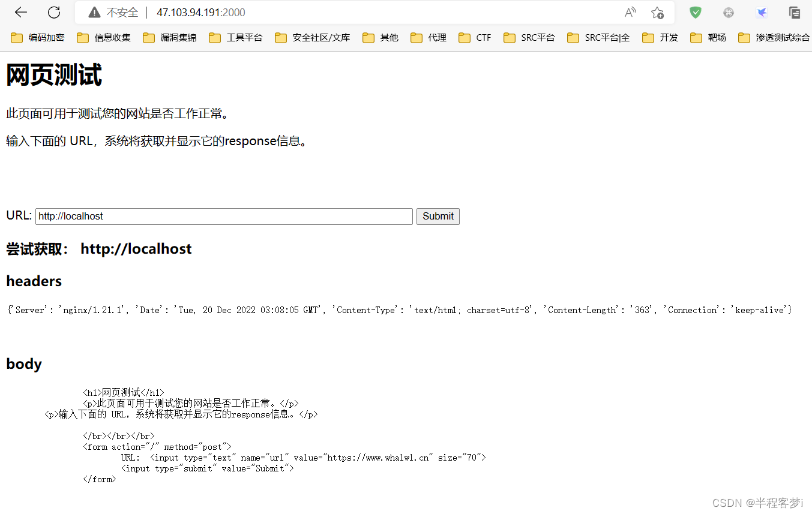Screen dimensions: 812x514
Task: Open the not-secure warning icon
Action: pyautogui.click(x=94, y=12)
